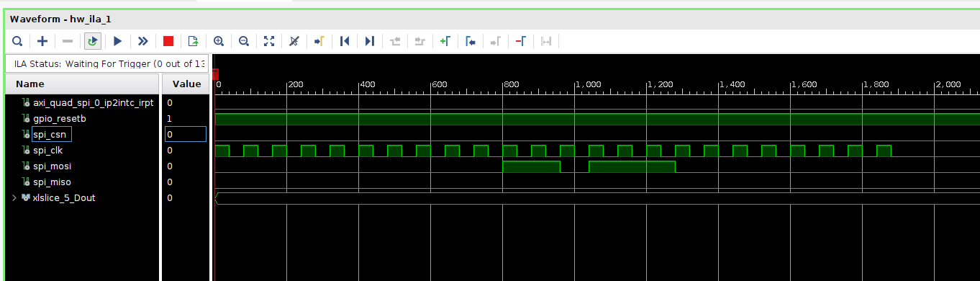Stop trigger with the red square button

tap(168, 41)
